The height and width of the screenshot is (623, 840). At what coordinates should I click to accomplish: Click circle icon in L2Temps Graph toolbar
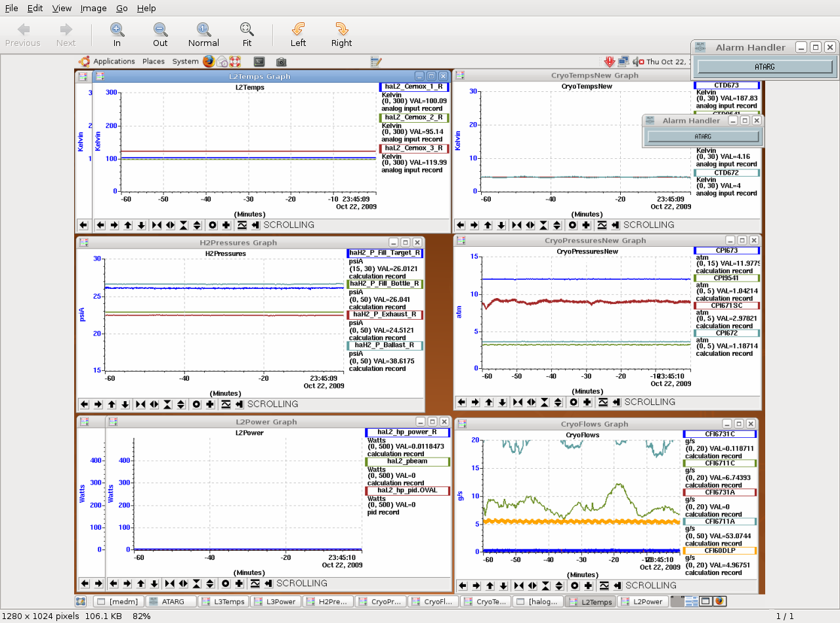[213, 225]
